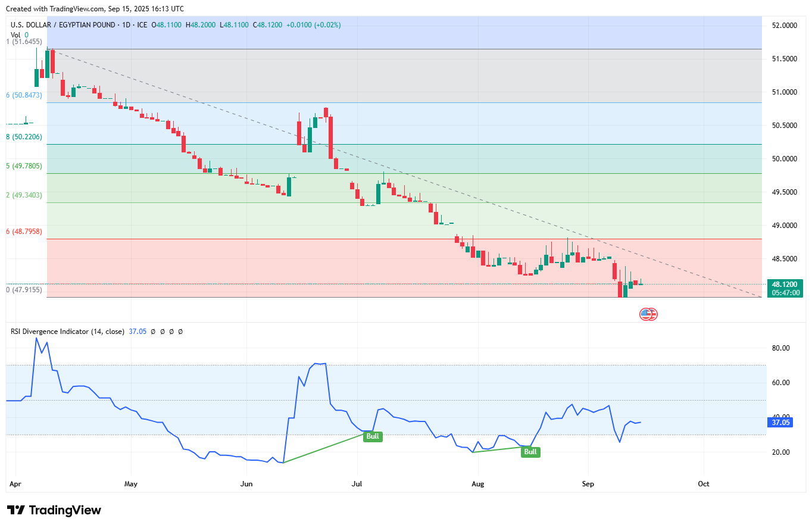Click the Jul label on time axis
Screen dimensions: 812x528
357,484
